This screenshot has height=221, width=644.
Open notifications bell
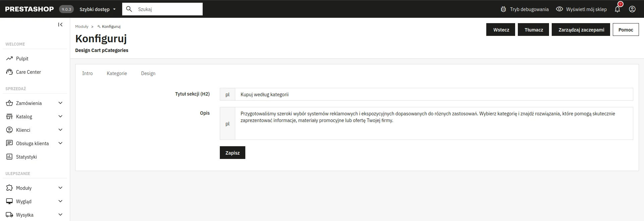(617, 9)
